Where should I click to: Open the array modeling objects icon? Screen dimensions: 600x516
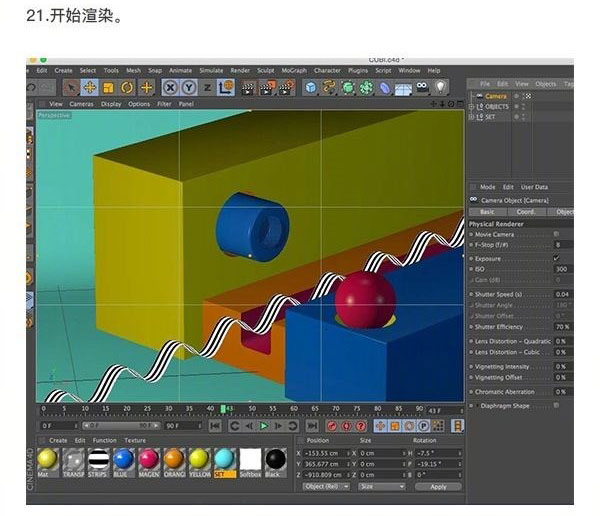coord(366,88)
